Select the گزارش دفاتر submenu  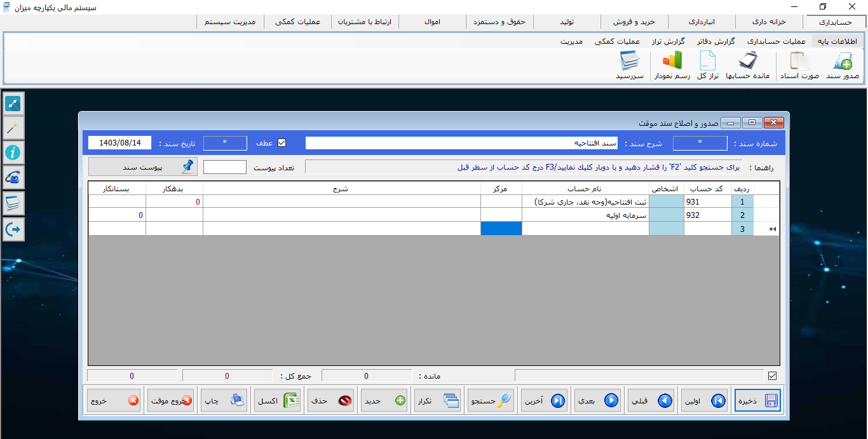(716, 41)
